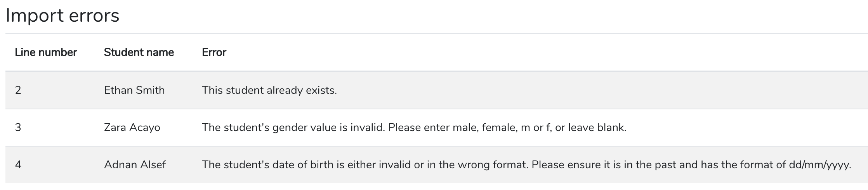Click the invalid gender value error message
This screenshot has height=190, width=868.
point(414,128)
